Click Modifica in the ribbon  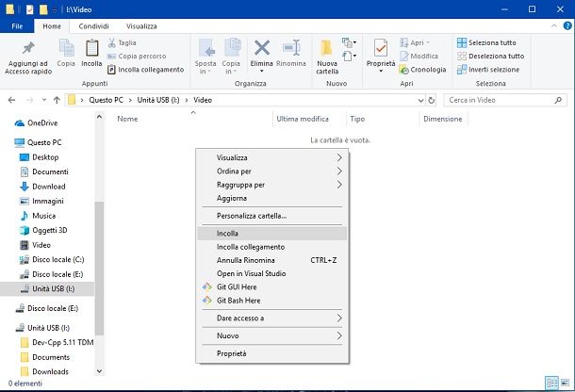pyautogui.click(x=419, y=57)
